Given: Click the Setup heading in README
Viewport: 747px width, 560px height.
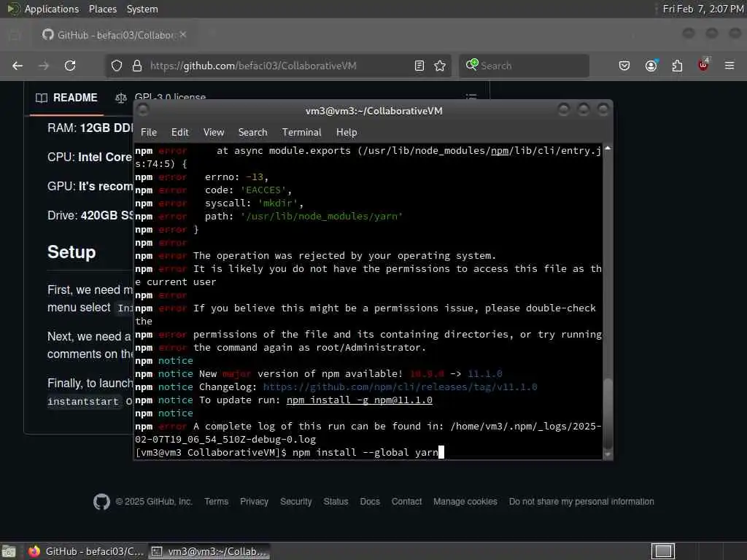Looking at the screenshot, I should [71, 252].
